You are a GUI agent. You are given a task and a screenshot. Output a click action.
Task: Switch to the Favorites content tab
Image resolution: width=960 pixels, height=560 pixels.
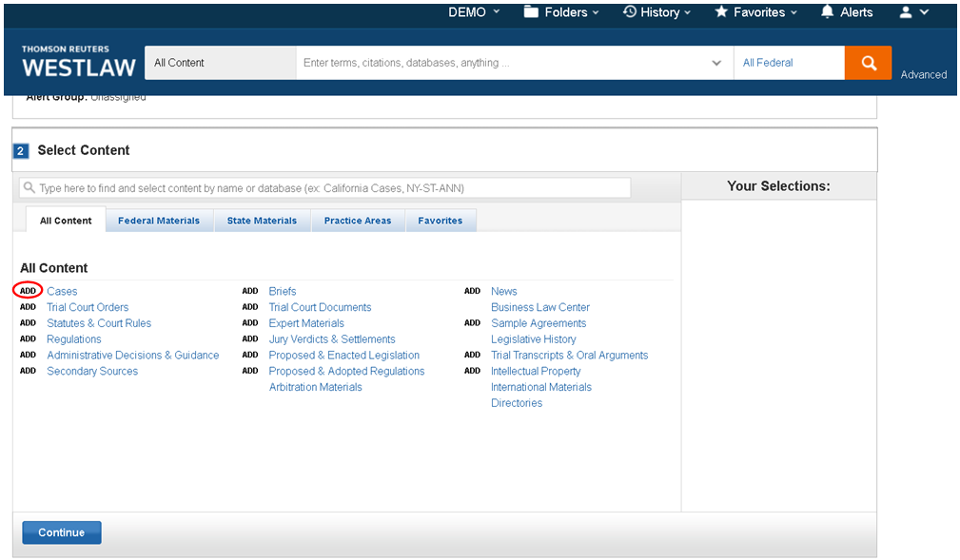(441, 221)
